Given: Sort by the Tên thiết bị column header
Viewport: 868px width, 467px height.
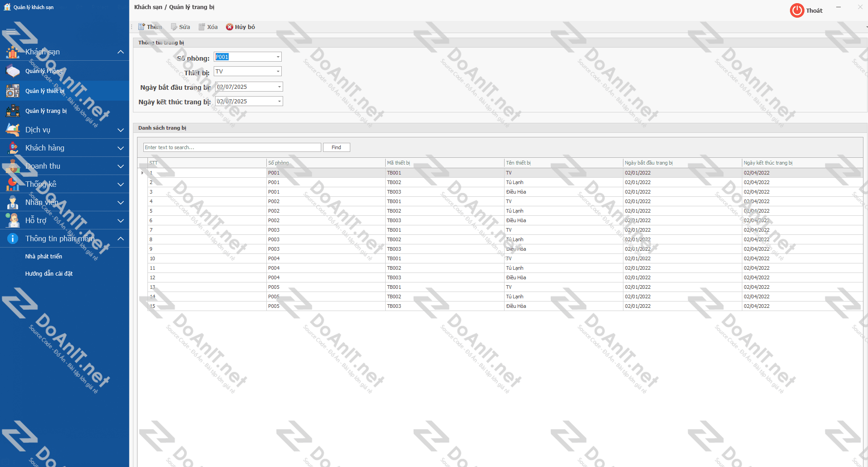Looking at the screenshot, I should click(x=564, y=163).
